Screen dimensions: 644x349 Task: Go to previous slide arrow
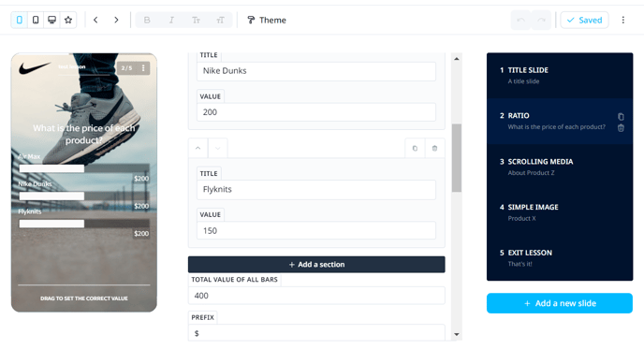(95, 21)
